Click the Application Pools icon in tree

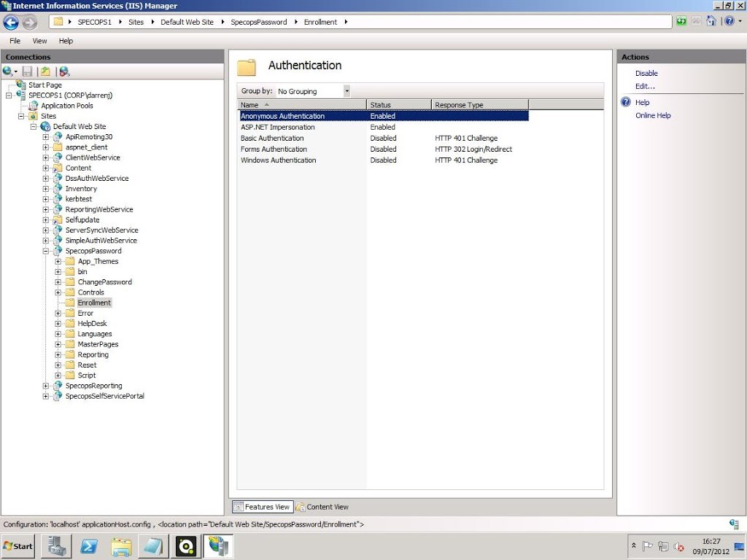(x=34, y=106)
